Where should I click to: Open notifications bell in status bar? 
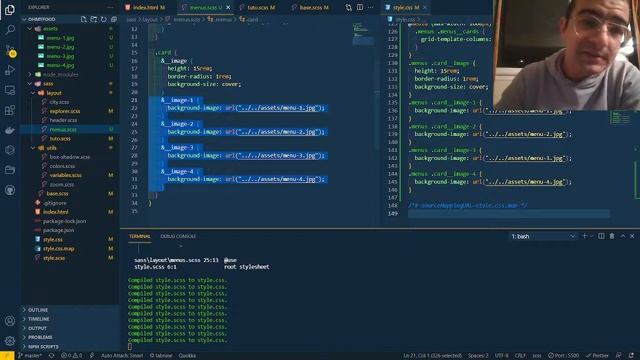pos(631,356)
